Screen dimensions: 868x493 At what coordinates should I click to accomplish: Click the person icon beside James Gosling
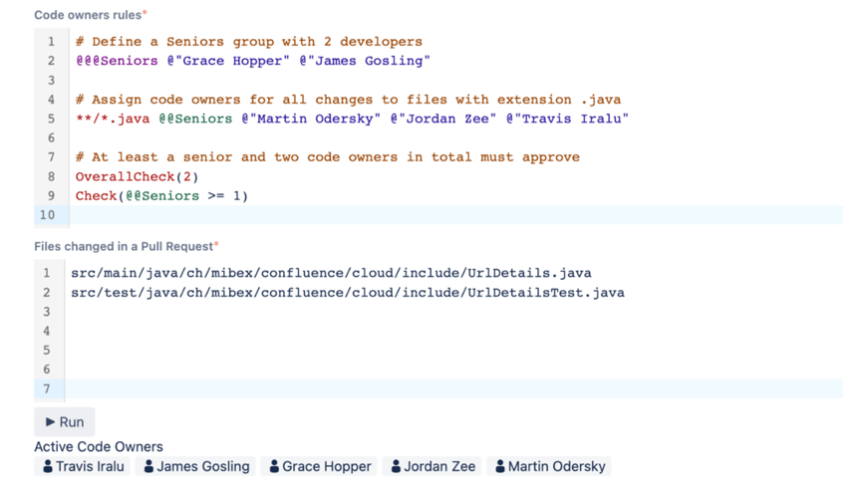tap(148, 466)
